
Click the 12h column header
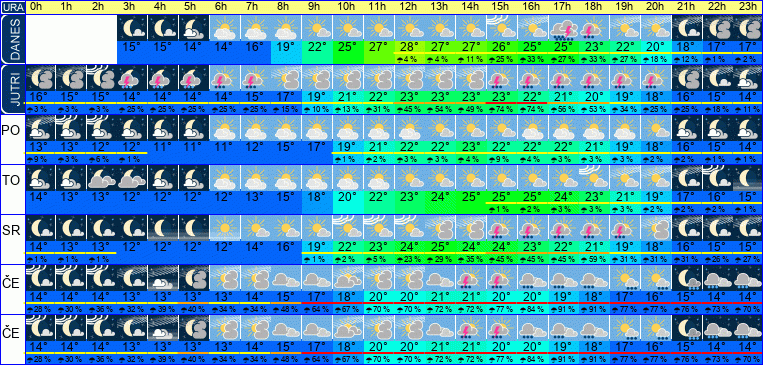tap(408, 7)
